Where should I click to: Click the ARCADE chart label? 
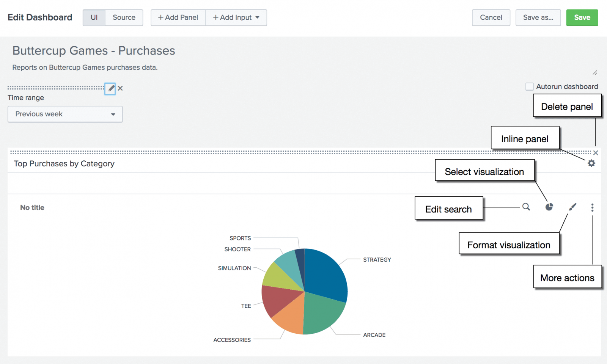pyautogui.click(x=374, y=335)
